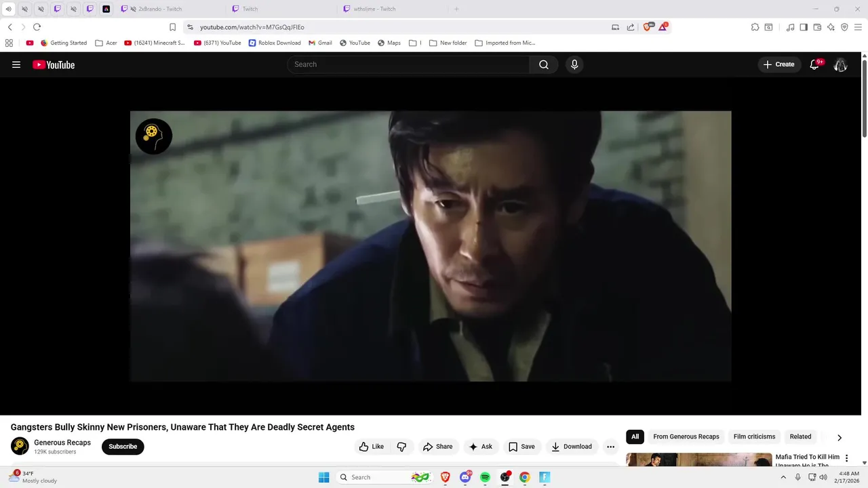Open Spotify from the taskbar

(485, 477)
